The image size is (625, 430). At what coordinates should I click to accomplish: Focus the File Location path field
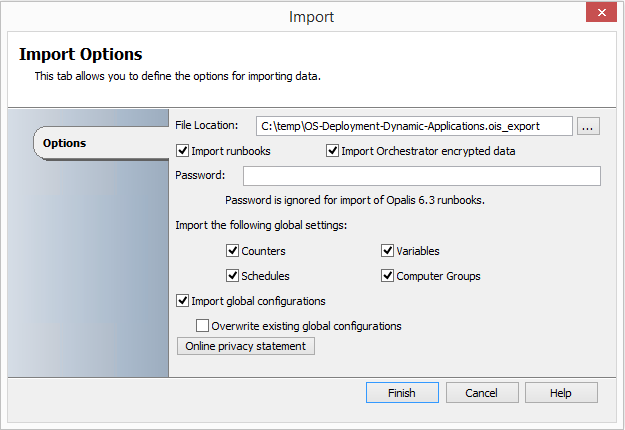414,126
